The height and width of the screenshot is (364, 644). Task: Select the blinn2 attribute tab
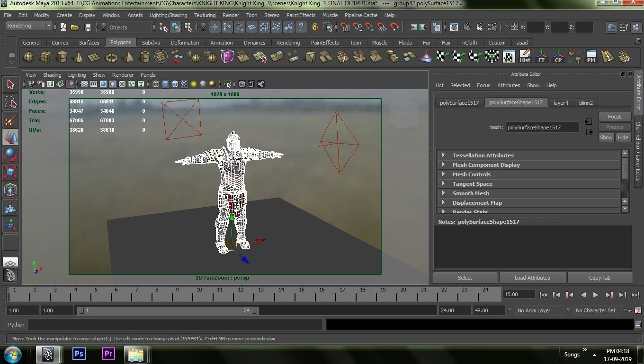[x=586, y=103]
